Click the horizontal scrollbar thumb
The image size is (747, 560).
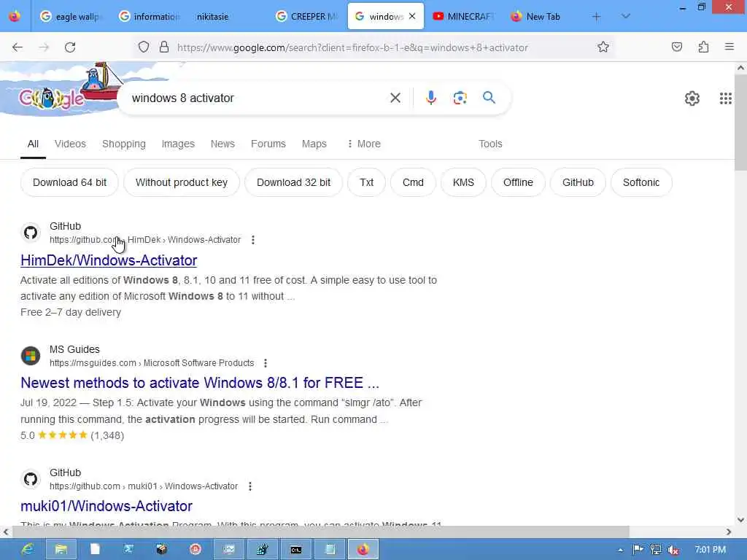point(320,532)
